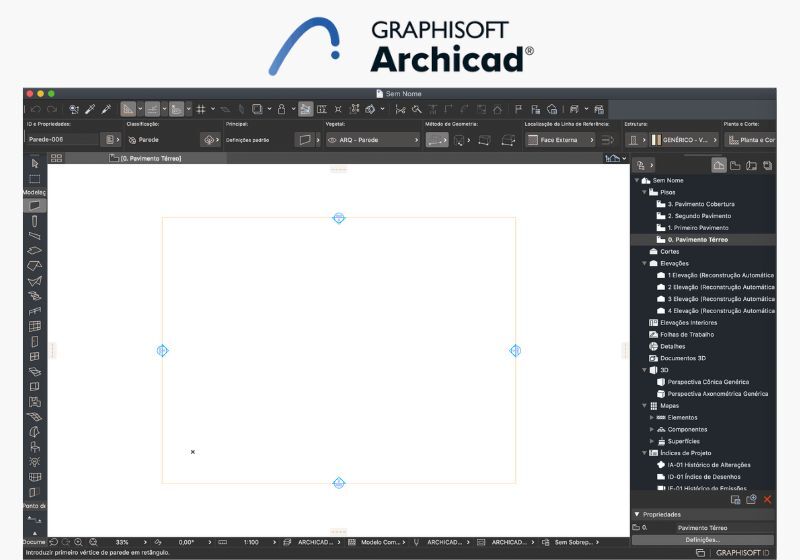
Task: Open the 1:100 scale dropdown
Action: (x=274, y=542)
